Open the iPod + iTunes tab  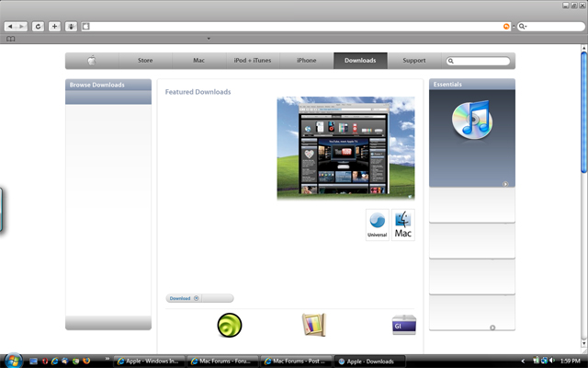coord(253,61)
